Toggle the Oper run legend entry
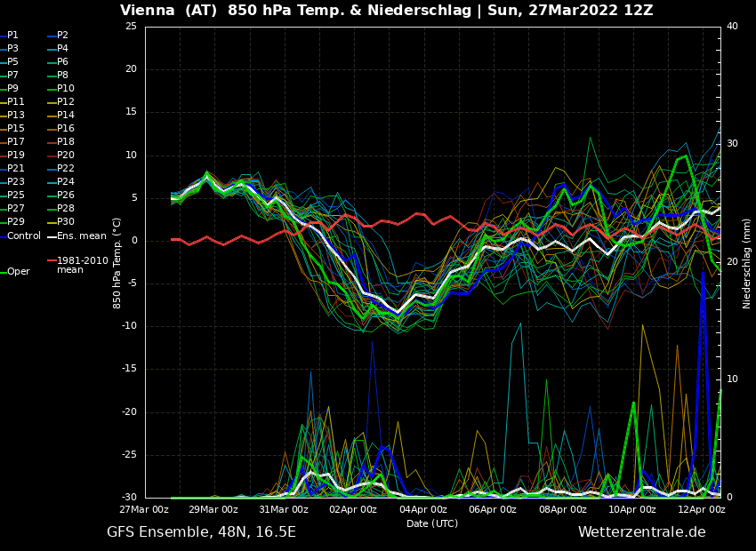This screenshot has width=756, height=551. [x=18, y=272]
